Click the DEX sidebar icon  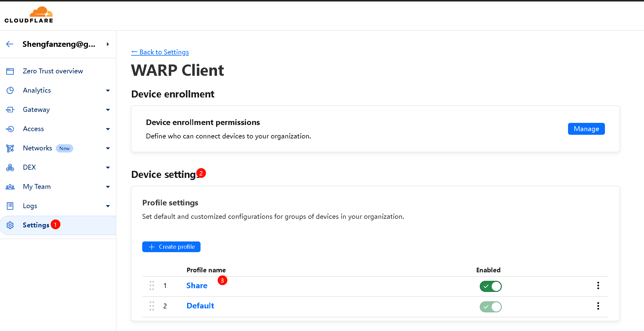[x=10, y=167]
